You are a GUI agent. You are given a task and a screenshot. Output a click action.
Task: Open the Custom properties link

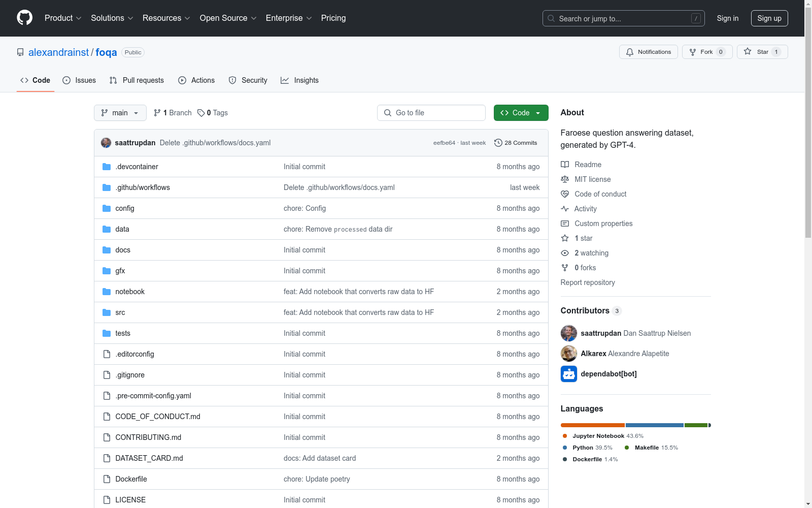603,224
